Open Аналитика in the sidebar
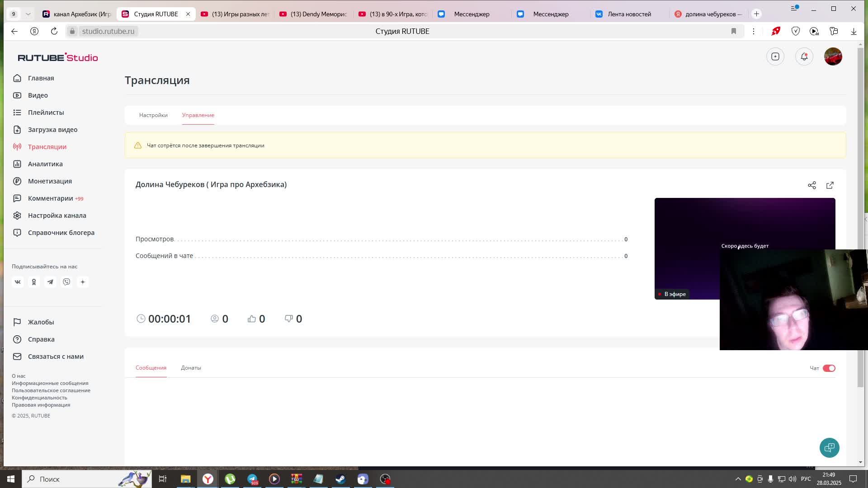Image resolution: width=868 pixels, height=488 pixels. coord(45,164)
